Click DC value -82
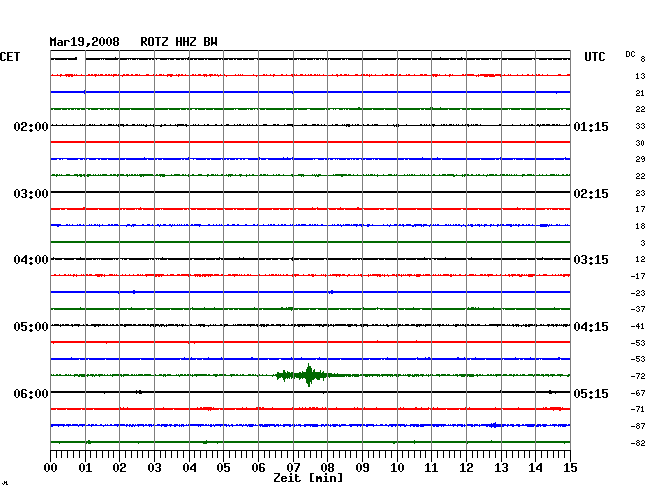Image resolution: width=650 pixels, height=494 pixels. tap(638, 443)
